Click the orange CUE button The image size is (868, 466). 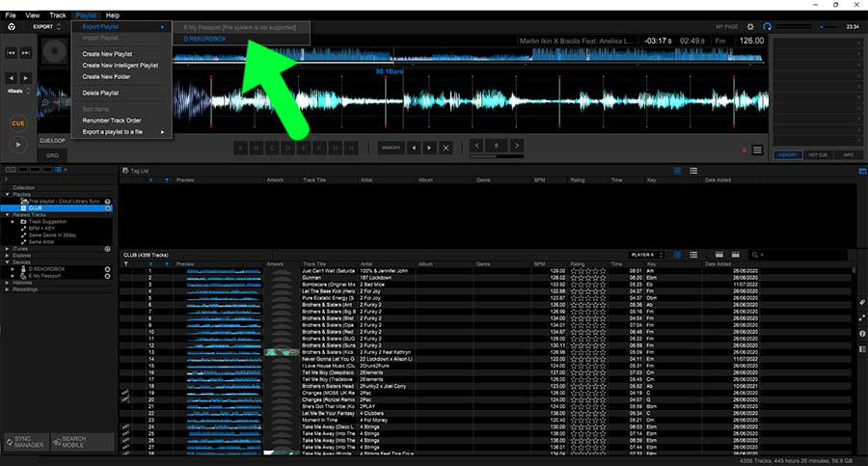(x=17, y=123)
